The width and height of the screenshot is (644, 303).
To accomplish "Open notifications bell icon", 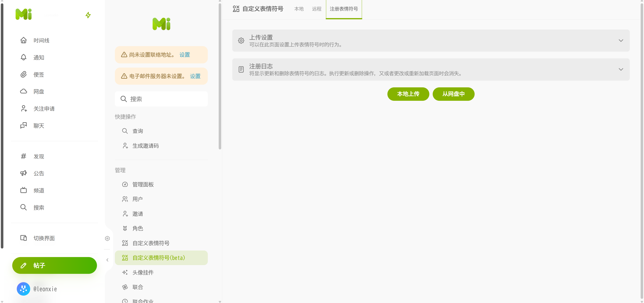I will (x=23, y=57).
